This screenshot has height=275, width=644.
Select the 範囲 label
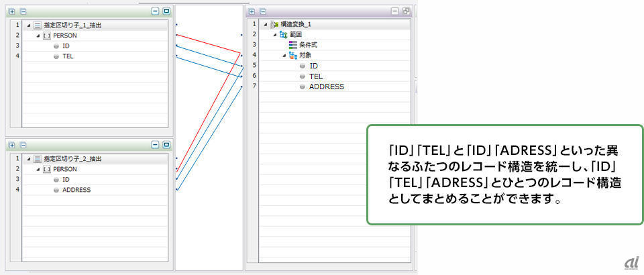296,35
